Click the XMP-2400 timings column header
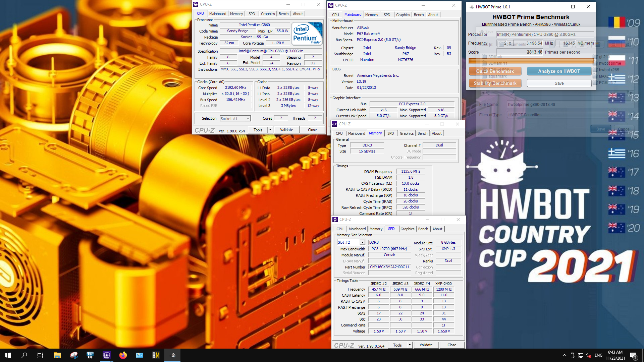The height and width of the screenshot is (362, 644). 443,284
